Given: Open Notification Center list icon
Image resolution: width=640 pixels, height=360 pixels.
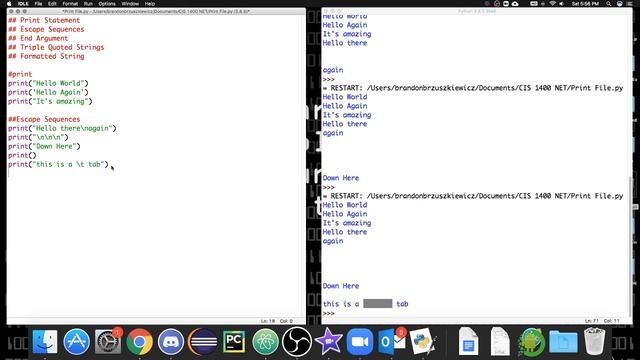Looking at the screenshot, I should 629,4.
